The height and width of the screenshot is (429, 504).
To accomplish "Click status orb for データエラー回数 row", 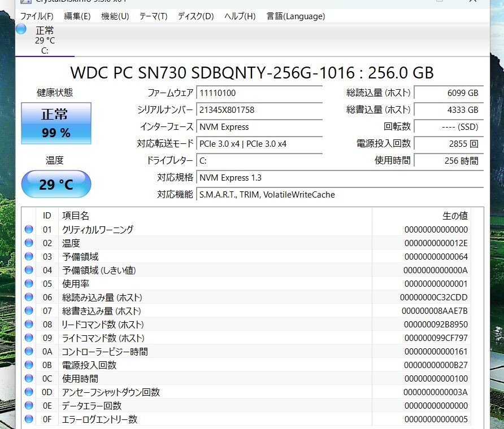I will coord(29,405).
